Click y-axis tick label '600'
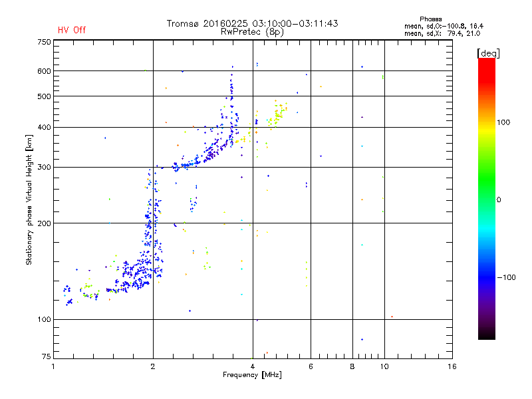This screenshot has height=399, width=532. click(44, 71)
